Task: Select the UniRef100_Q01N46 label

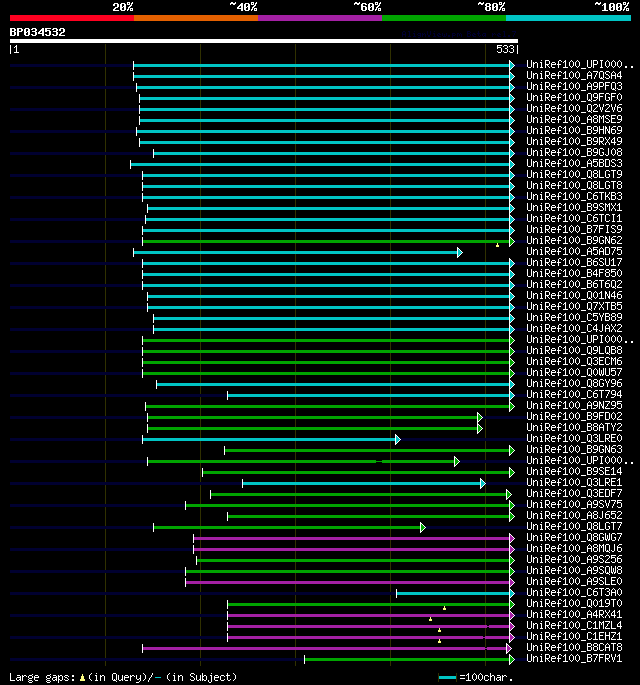Action: coord(574,295)
